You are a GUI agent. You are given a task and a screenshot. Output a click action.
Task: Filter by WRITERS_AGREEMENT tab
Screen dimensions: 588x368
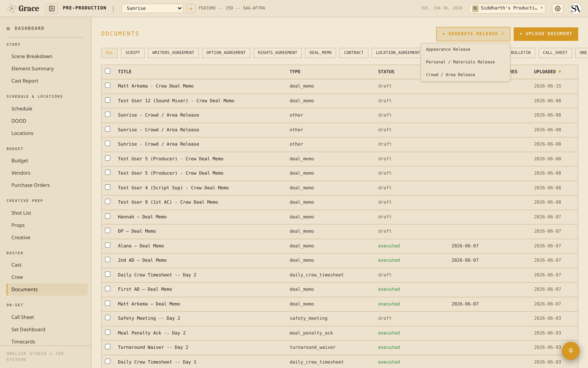click(x=173, y=53)
